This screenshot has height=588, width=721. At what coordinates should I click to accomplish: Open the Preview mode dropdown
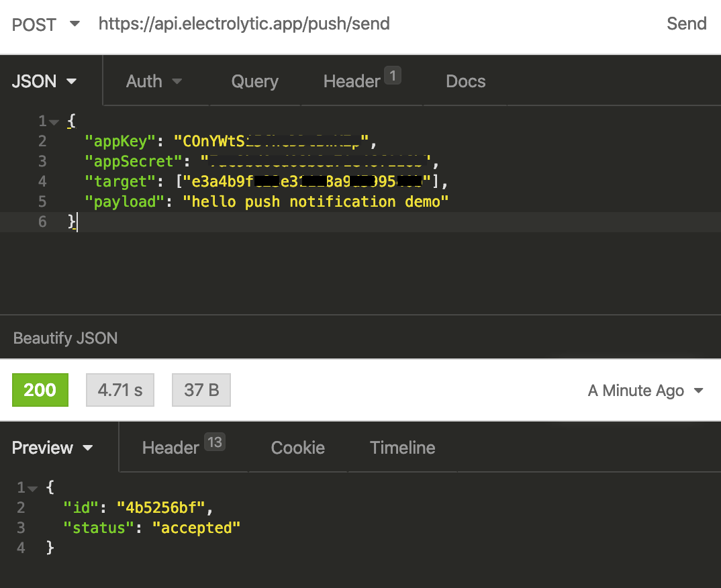[52, 448]
